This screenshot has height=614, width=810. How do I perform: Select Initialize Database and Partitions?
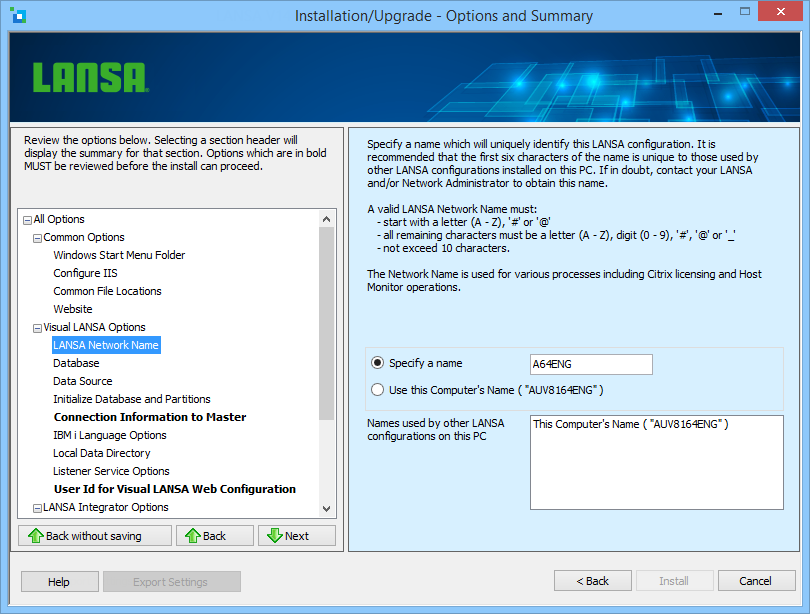[132, 399]
